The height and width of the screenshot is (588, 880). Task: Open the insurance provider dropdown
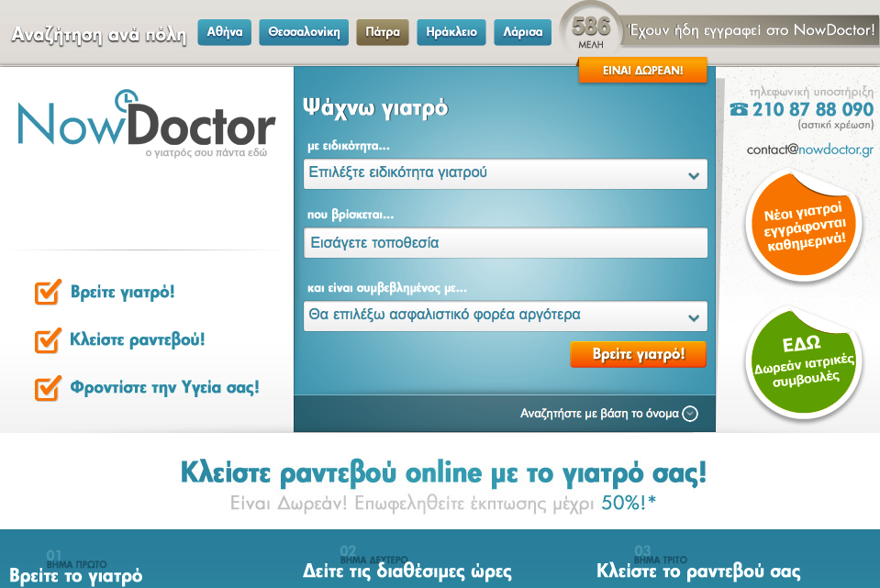(505, 316)
